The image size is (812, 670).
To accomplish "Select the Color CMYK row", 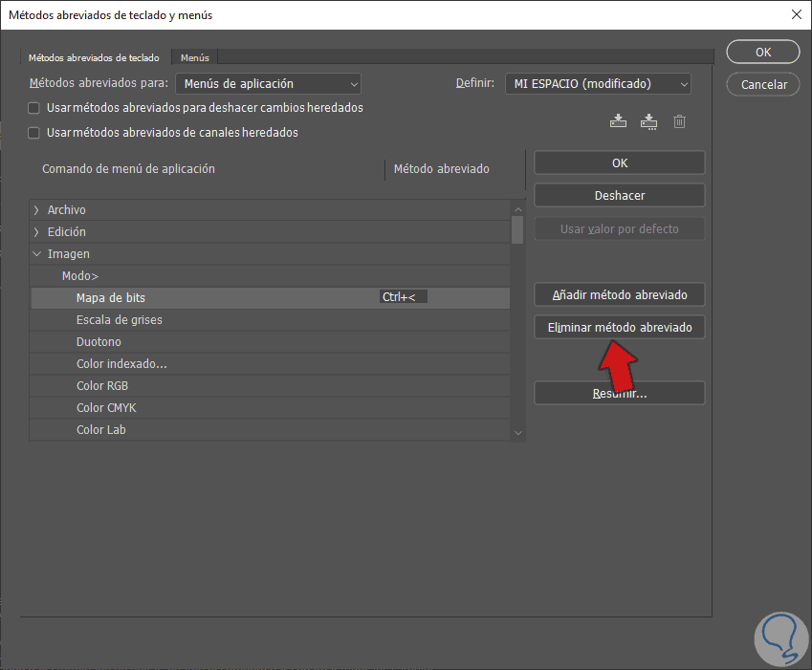I will (270, 408).
